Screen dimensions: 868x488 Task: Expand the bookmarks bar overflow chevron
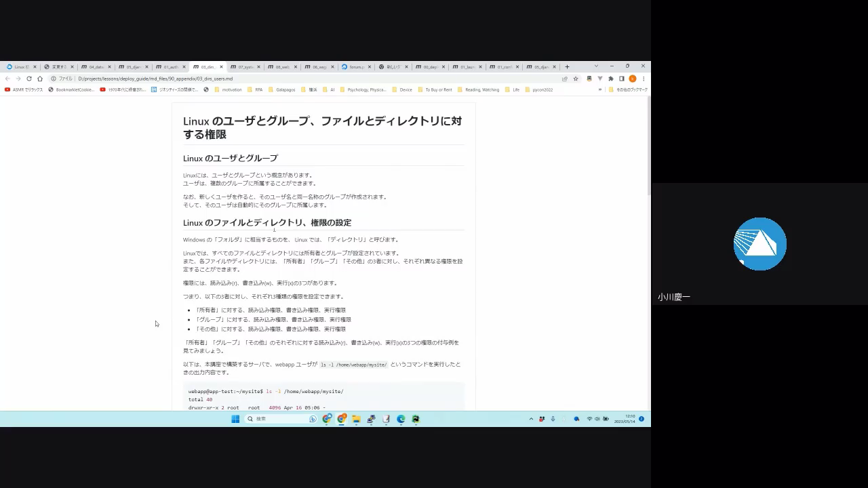pos(599,89)
